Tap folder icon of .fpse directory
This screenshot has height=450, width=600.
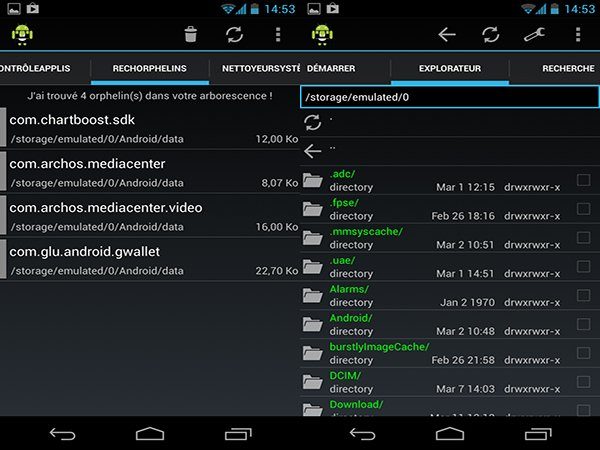pos(313,209)
